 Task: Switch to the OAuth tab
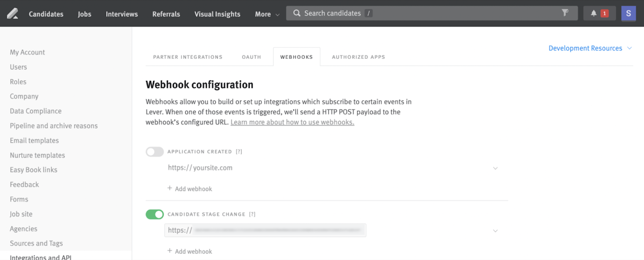[x=251, y=57]
